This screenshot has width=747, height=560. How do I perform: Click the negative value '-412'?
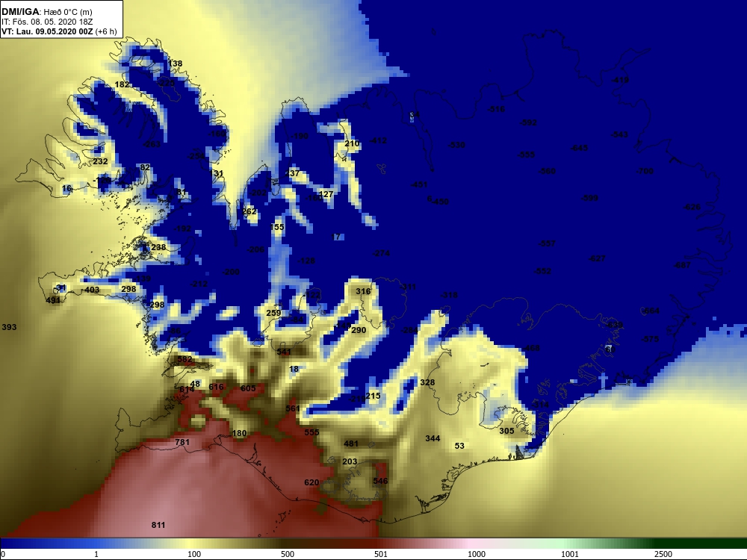(378, 140)
